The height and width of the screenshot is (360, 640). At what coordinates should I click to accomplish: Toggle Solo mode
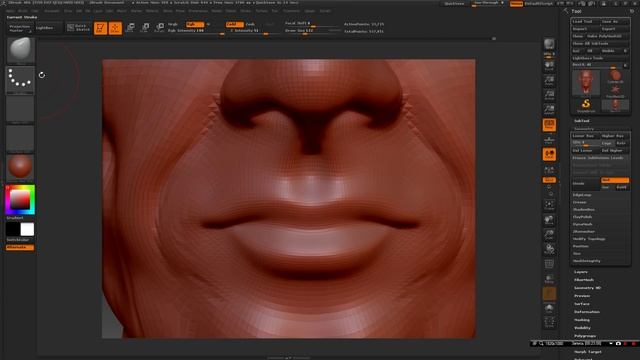[549, 307]
